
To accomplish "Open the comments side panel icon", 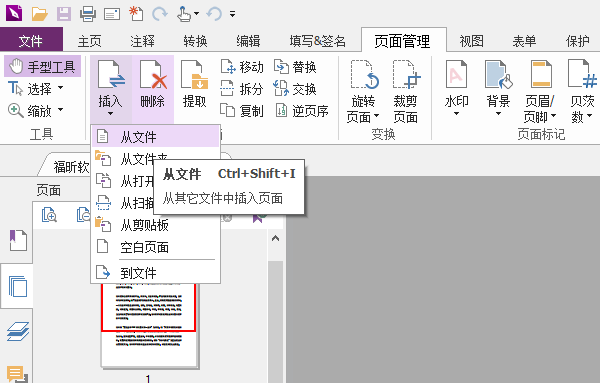I will pos(17,374).
